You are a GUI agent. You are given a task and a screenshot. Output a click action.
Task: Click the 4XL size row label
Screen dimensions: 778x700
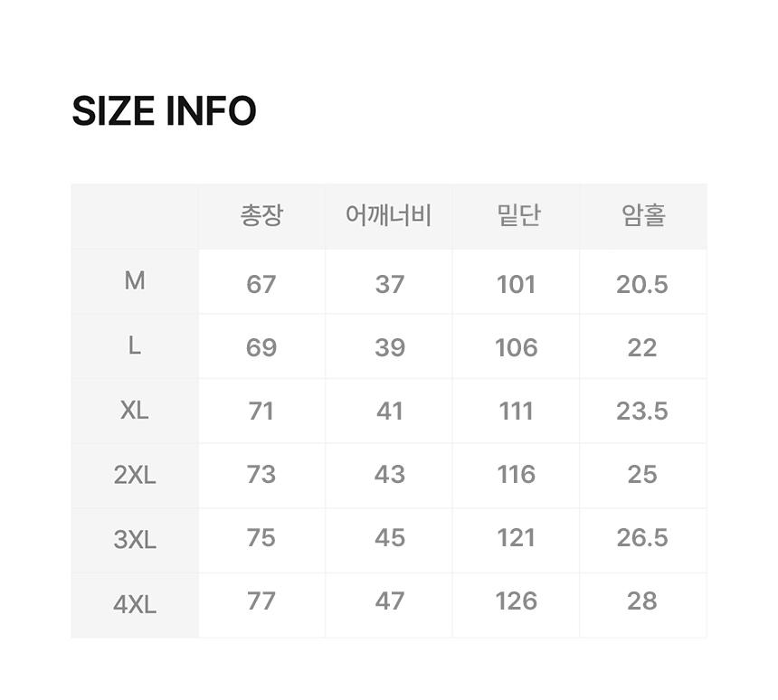tap(135, 604)
